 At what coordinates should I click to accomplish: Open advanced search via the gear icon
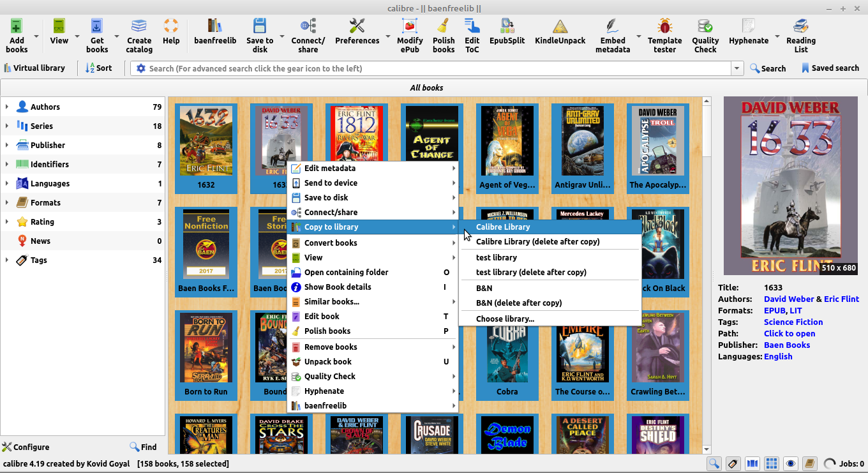click(x=141, y=68)
